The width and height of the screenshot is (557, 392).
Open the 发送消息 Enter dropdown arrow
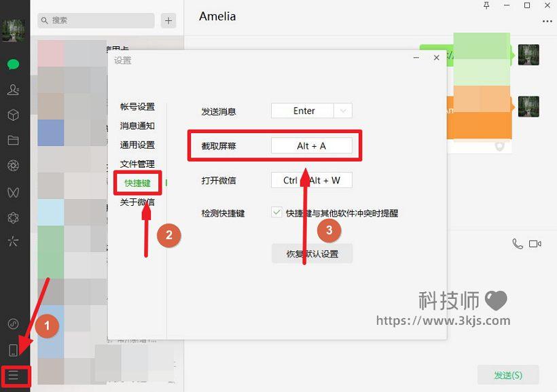343,111
